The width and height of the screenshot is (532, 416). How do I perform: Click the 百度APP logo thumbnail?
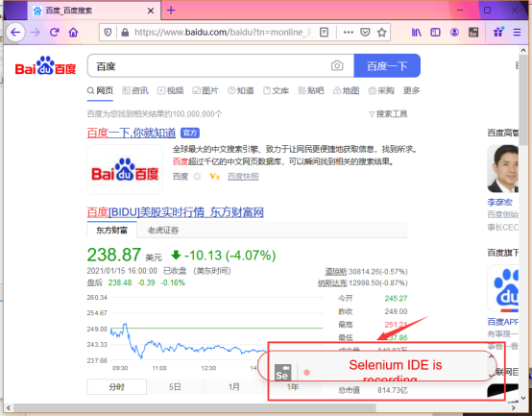click(503, 289)
